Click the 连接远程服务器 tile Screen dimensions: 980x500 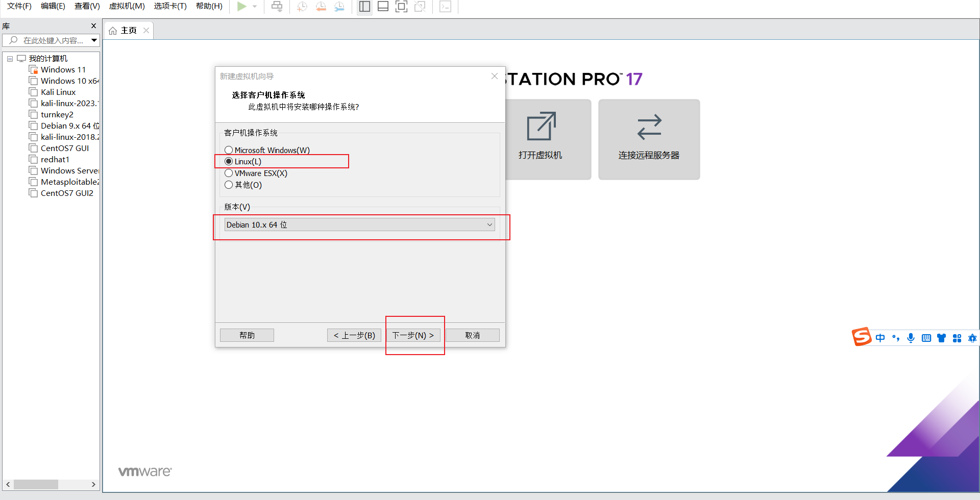[x=649, y=139]
